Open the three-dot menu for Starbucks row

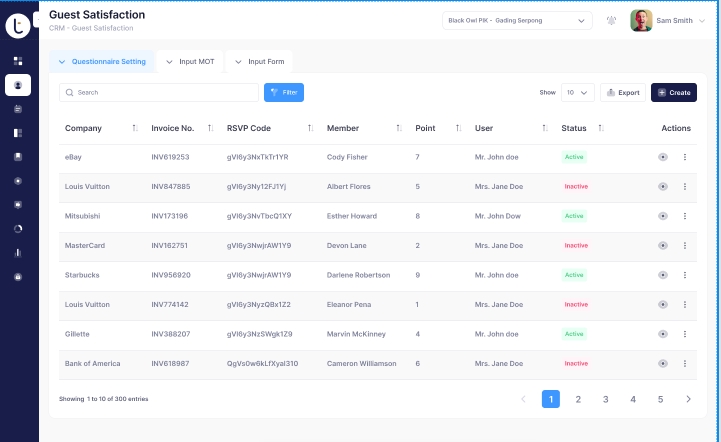[685, 275]
